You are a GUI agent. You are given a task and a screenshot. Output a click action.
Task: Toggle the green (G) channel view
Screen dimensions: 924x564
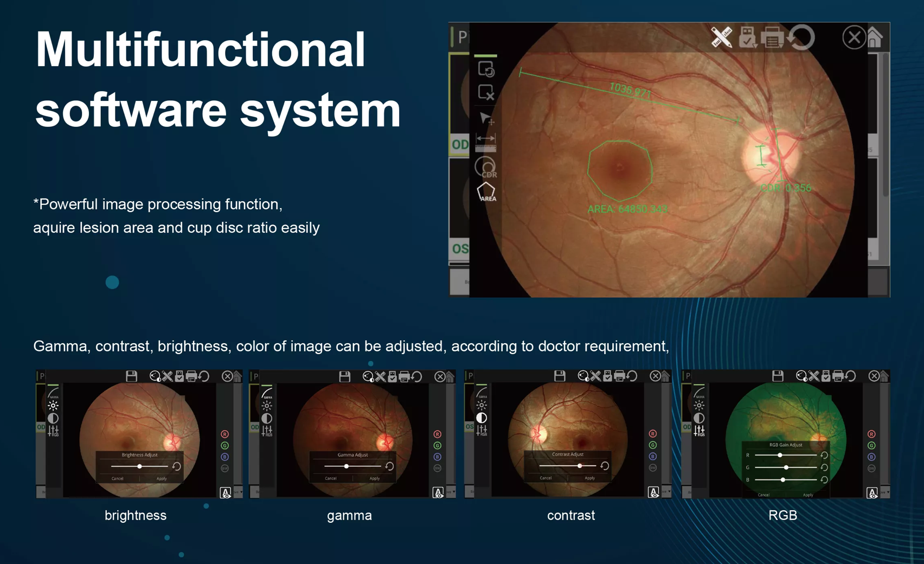225,446
